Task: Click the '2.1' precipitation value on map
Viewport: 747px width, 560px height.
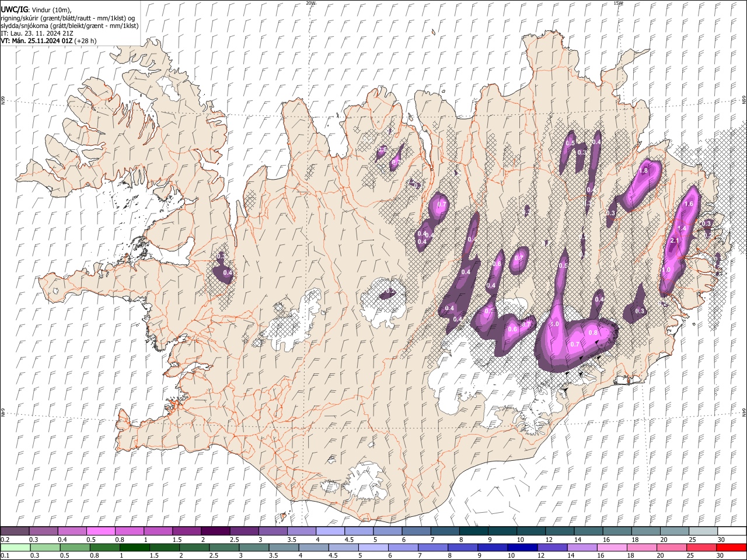Action: tap(675, 241)
